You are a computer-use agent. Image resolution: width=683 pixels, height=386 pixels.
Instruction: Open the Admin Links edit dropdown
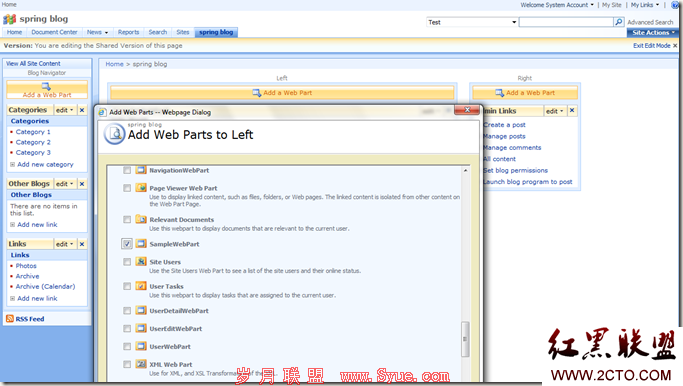[555, 111]
